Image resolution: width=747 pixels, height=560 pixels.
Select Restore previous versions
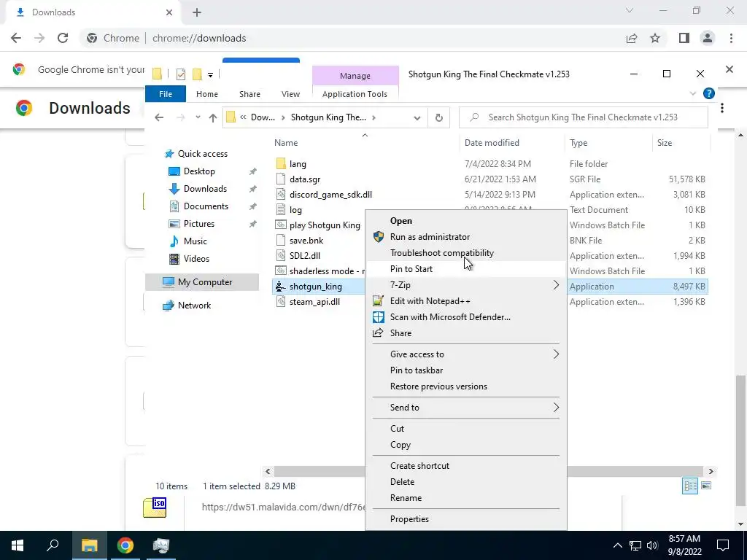point(466,386)
